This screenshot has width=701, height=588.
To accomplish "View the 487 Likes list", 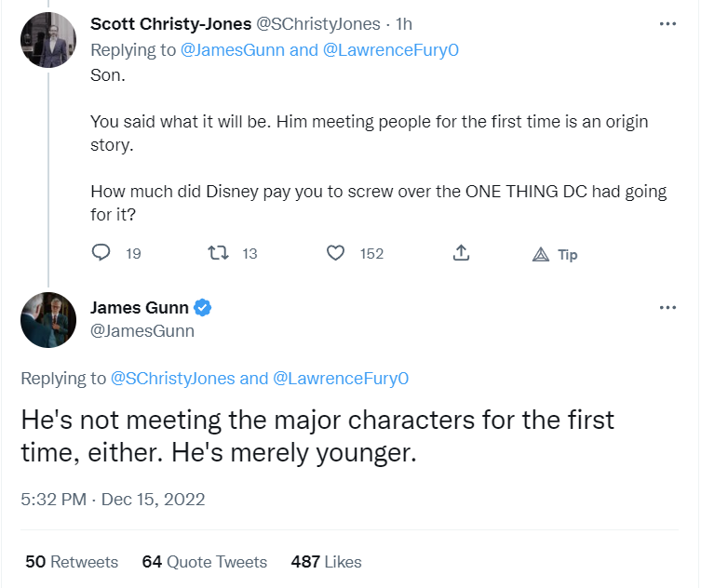I will 326,562.
